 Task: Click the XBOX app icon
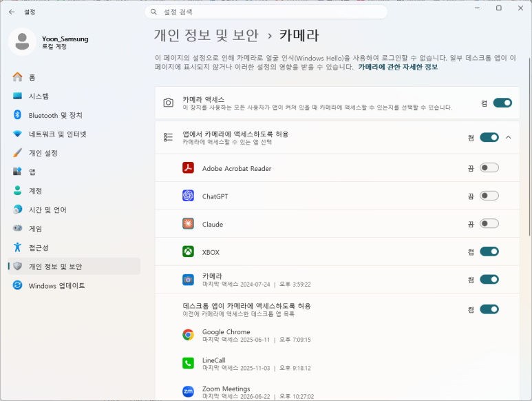pos(188,251)
